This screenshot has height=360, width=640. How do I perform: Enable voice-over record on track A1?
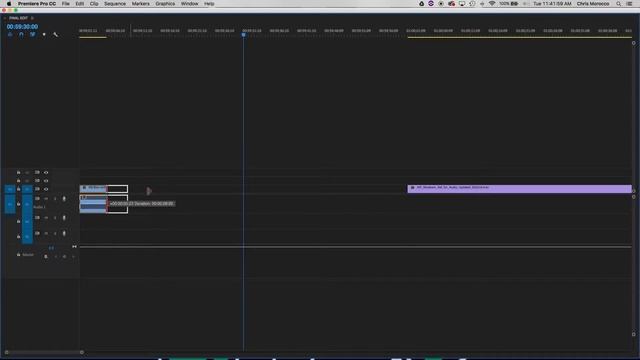tap(64, 199)
